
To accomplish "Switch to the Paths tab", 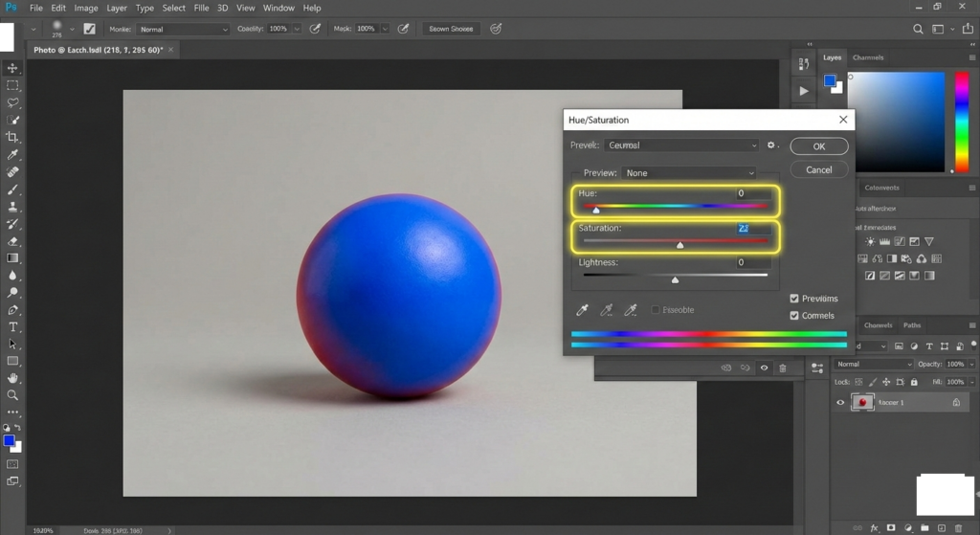I will point(912,325).
